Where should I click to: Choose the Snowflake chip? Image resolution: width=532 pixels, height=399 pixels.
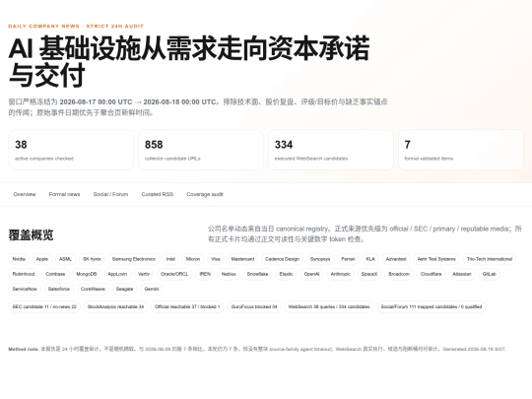point(257,274)
